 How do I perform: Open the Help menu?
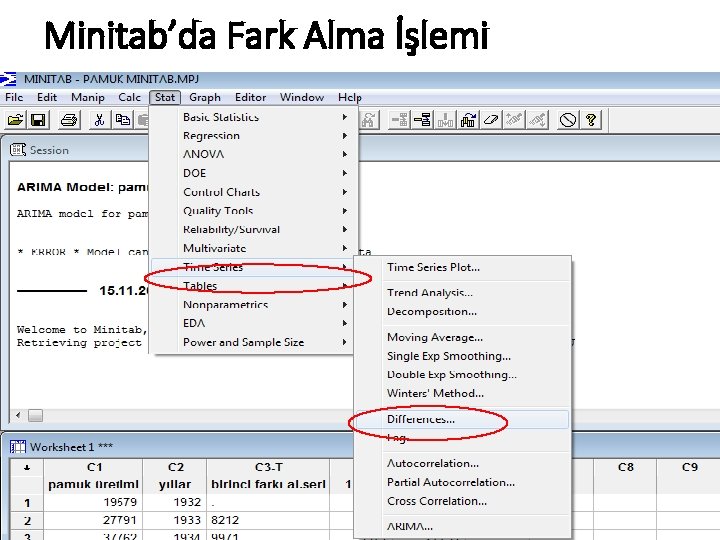(x=349, y=97)
